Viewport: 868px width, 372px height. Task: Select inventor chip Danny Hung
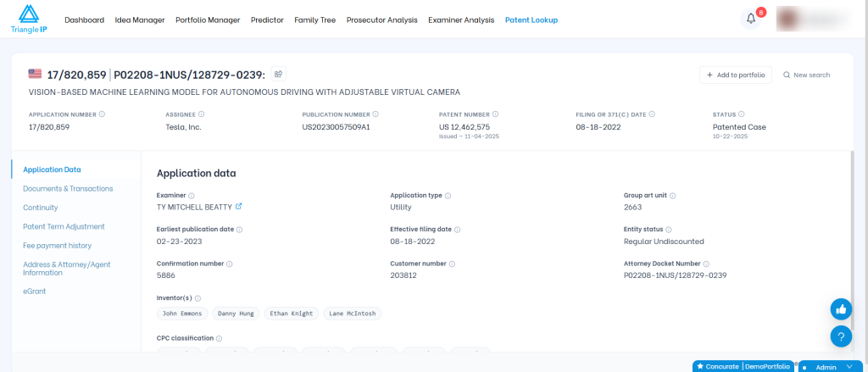236,314
